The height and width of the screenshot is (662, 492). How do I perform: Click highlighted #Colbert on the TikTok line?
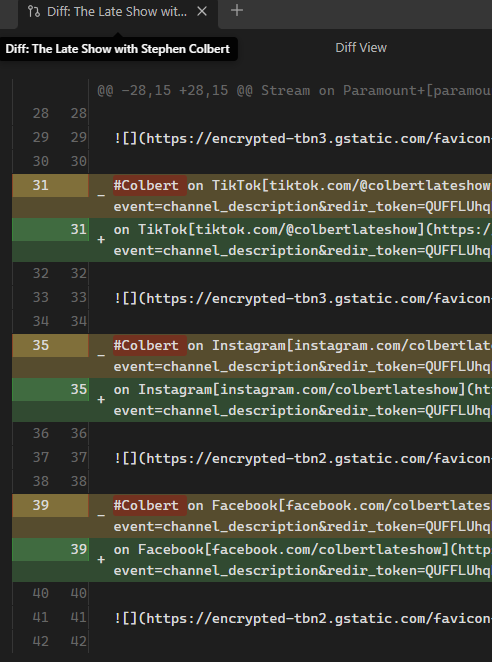click(150, 185)
